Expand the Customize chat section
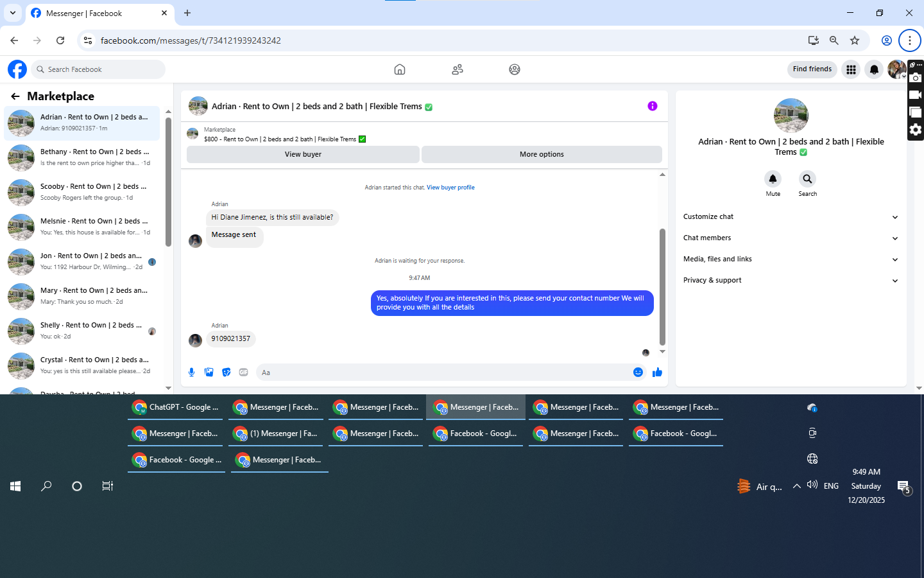The width and height of the screenshot is (924, 578). (791, 217)
